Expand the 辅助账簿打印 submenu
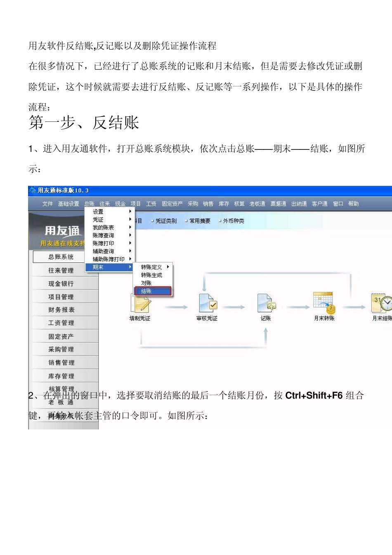This screenshot has width=392, height=555. pyautogui.click(x=109, y=259)
